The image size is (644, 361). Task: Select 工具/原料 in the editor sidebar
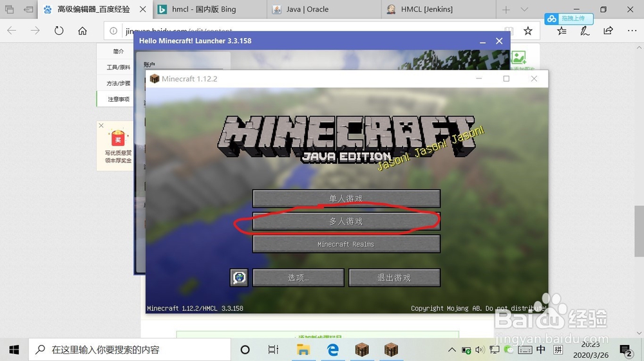118,68
